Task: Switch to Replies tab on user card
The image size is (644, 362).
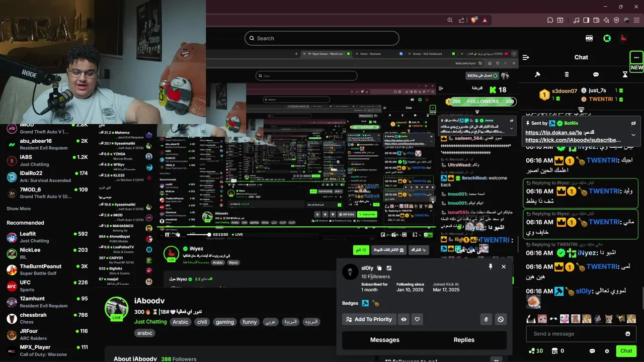Action: [x=464, y=340]
